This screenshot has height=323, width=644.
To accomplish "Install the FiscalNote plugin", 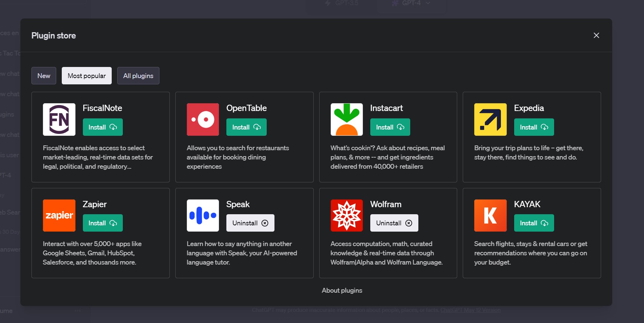I will click(x=103, y=127).
